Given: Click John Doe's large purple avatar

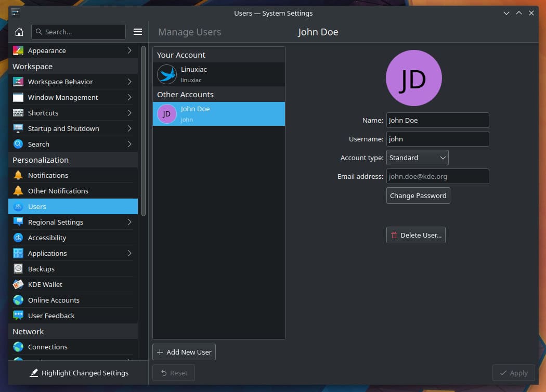Looking at the screenshot, I should (x=413, y=78).
